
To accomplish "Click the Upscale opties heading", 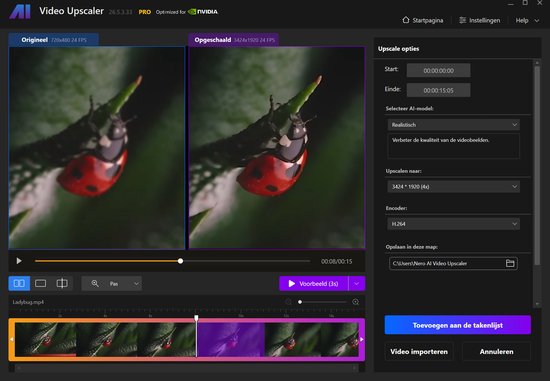I will click(398, 49).
